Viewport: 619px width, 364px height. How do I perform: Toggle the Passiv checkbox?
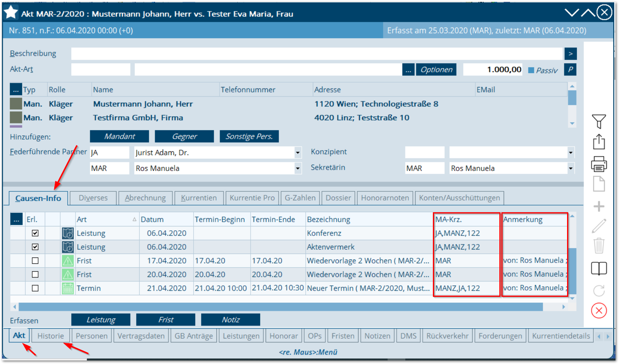[x=531, y=70]
